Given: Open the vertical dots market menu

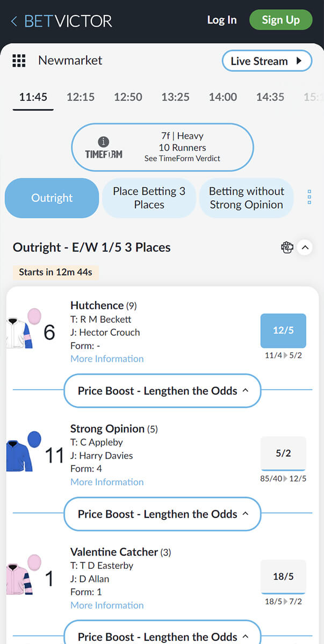Looking at the screenshot, I should [309, 197].
